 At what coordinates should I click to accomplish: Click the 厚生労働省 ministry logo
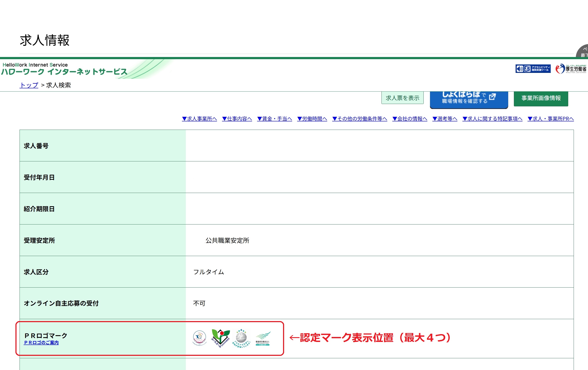tap(571, 69)
